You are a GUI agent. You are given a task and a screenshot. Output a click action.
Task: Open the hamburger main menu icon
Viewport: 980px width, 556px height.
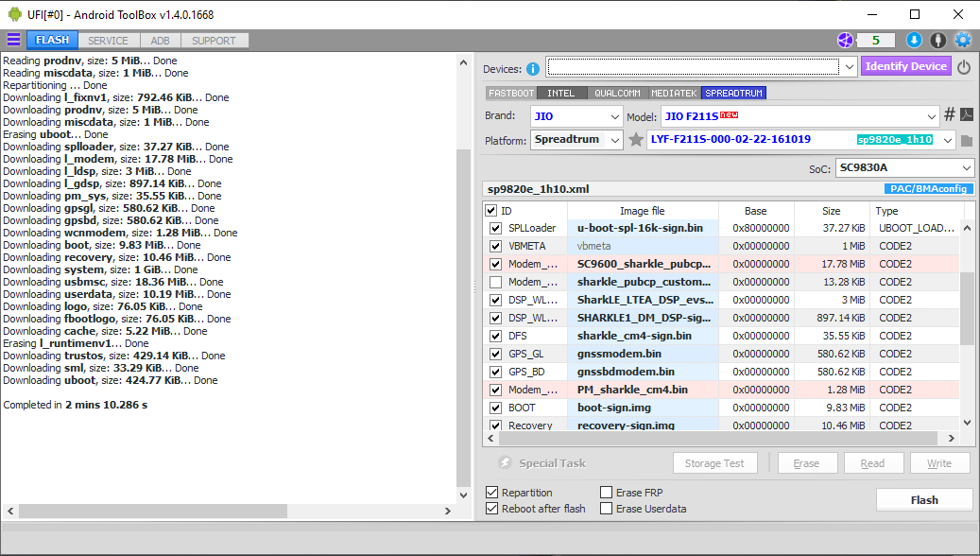coord(13,40)
